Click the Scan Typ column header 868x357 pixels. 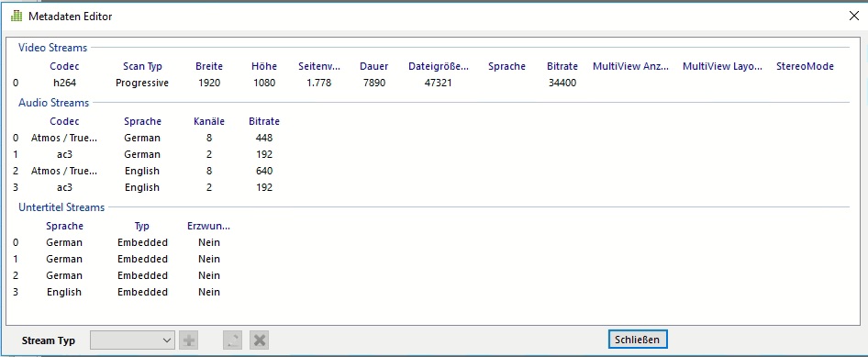[x=142, y=66]
